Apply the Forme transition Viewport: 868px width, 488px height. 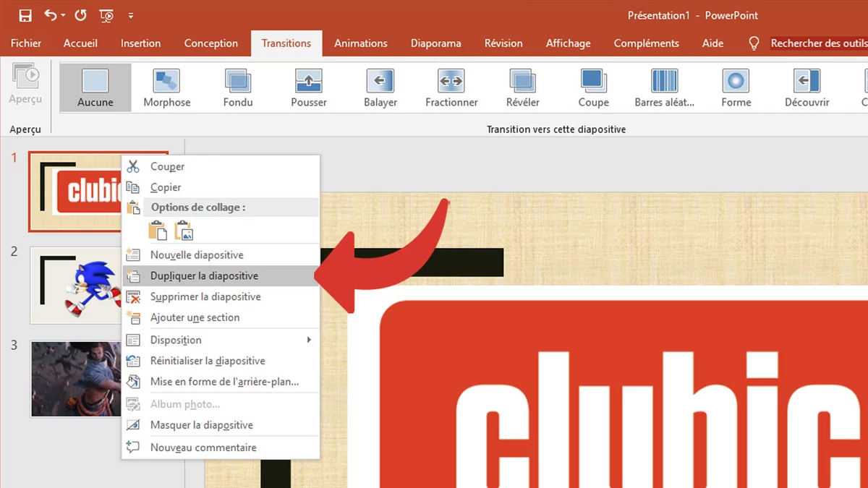click(x=735, y=87)
